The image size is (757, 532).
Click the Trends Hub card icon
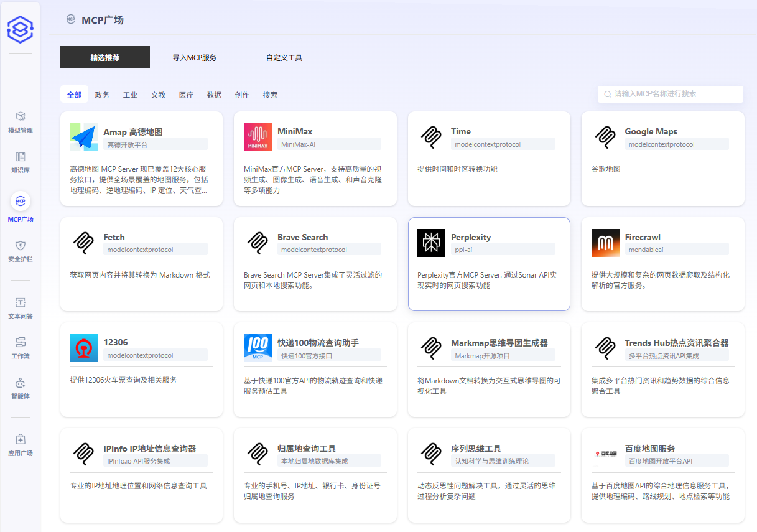tap(605, 348)
